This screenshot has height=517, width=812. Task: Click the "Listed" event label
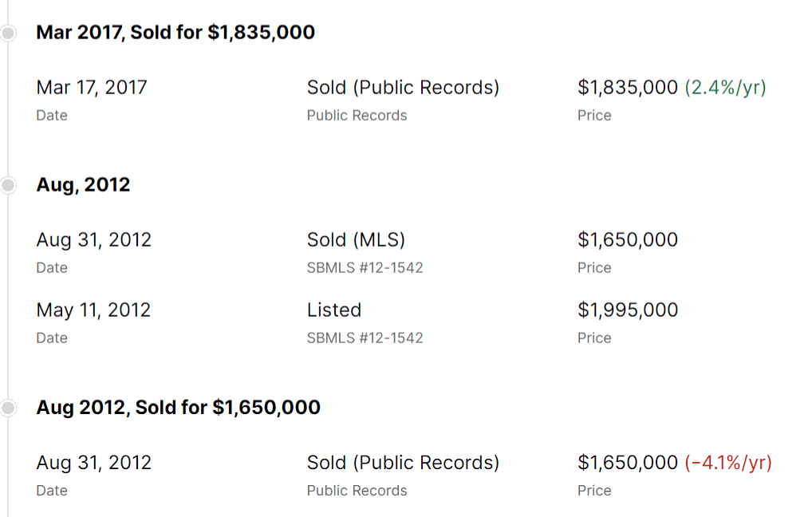click(333, 310)
